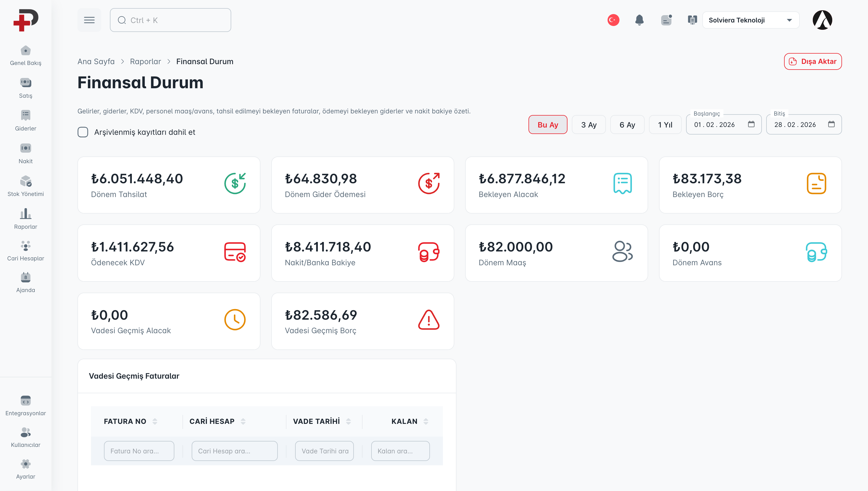868x491 pixels.
Task: Open the Entegrasyonlar sidebar icon
Action: (26, 401)
